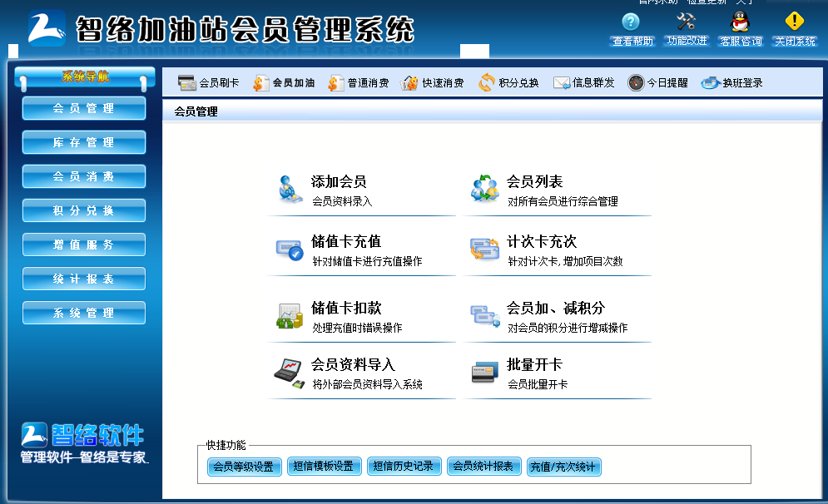Open the 会员列表 people icon

[x=485, y=189]
